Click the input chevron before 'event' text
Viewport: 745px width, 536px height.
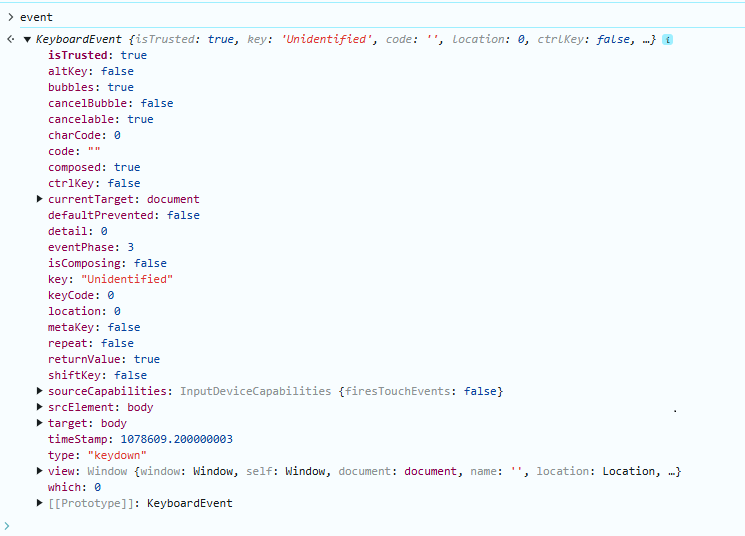10,17
